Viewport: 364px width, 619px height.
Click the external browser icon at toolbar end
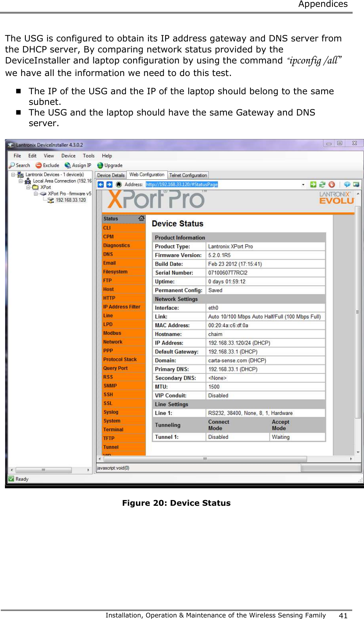pyautogui.click(x=356, y=184)
